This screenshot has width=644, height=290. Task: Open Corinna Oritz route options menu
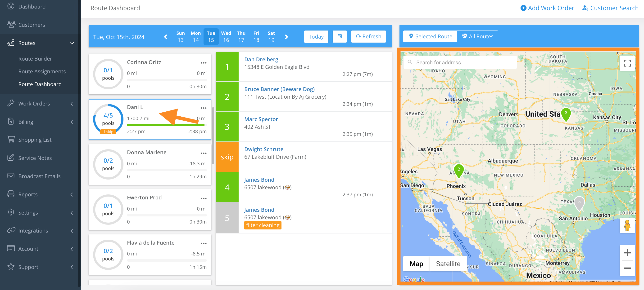tap(204, 63)
